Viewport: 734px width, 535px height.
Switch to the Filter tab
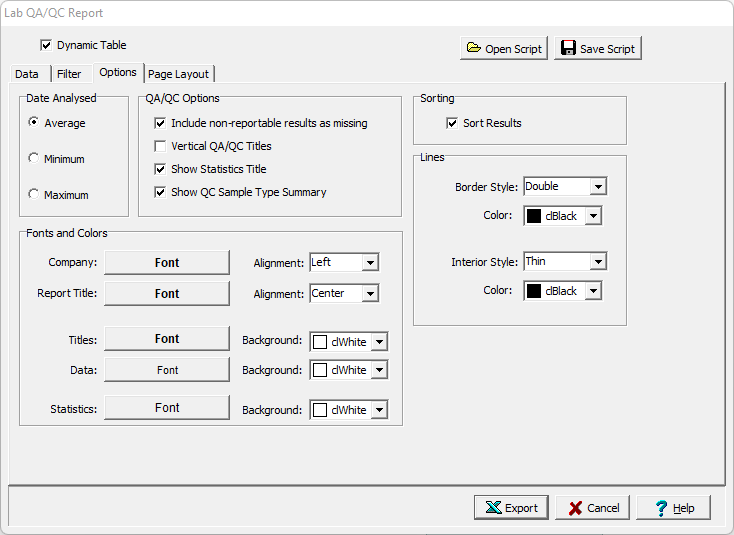[69, 74]
